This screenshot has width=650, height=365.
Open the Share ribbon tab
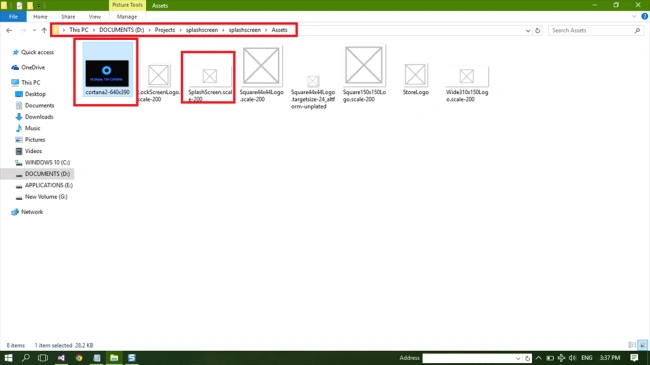68,17
